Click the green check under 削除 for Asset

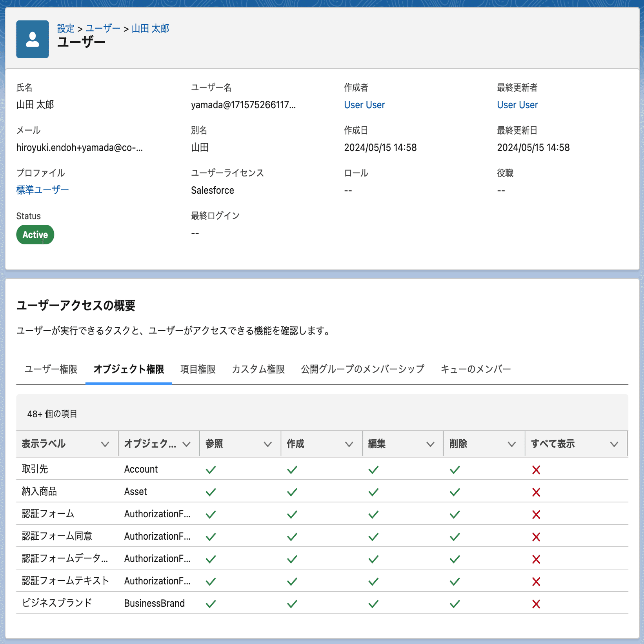pyautogui.click(x=455, y=491)
